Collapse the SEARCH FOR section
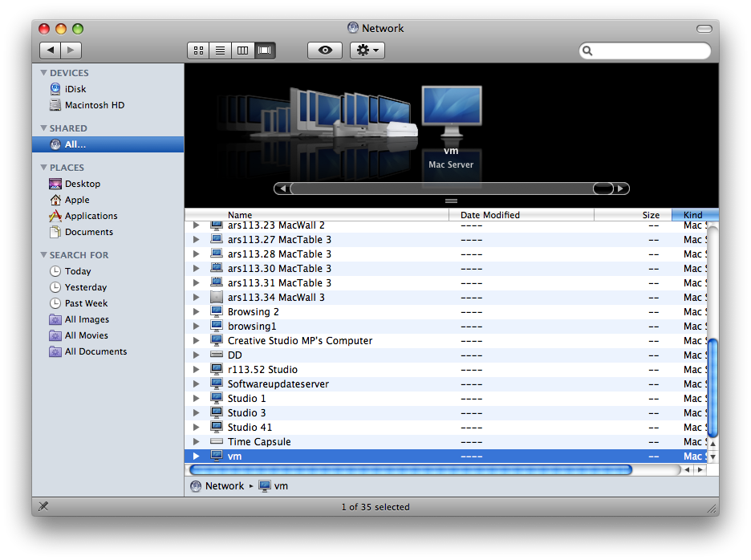 [x=44, y=255]
